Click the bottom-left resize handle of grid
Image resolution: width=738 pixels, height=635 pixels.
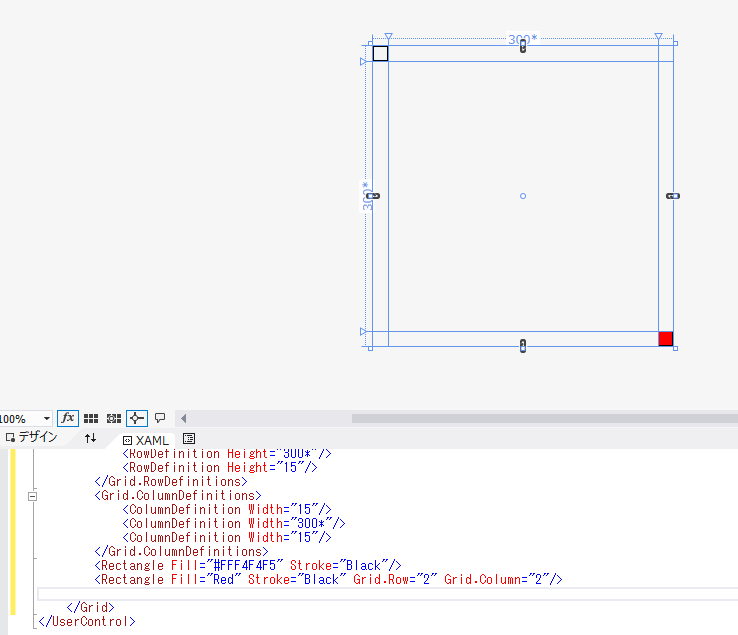pyautogui.click(x=370, y=348)
